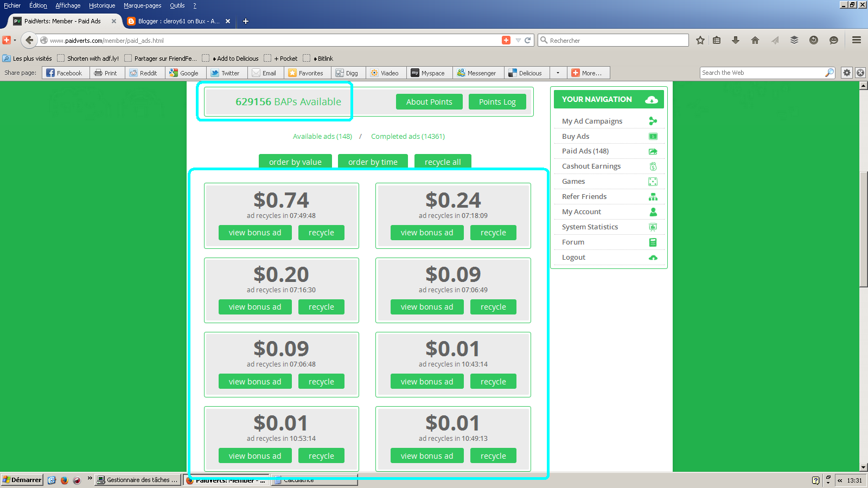Open the Outils menu
Viewport: 868px width, 488px height.
tap(177, 5)
